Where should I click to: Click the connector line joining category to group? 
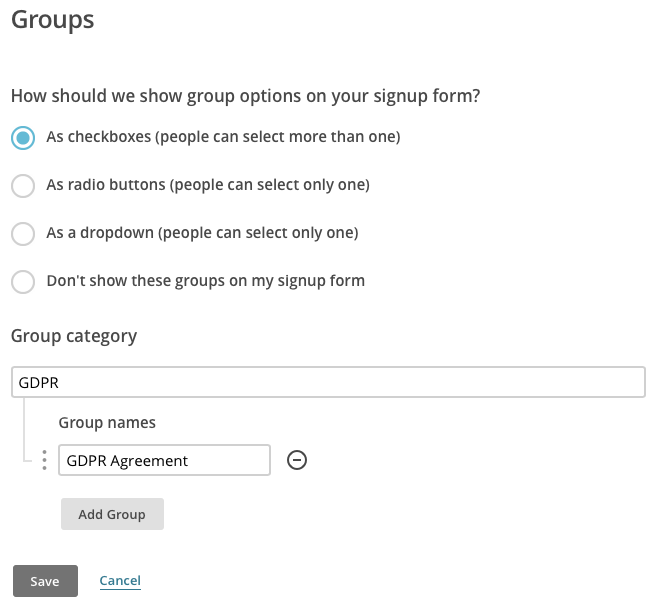point(24,432)
